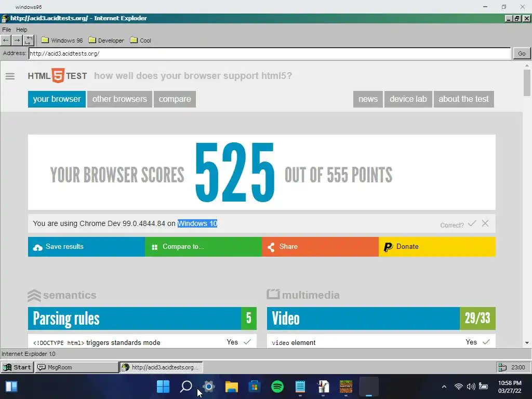Viewport: 532px width, 399px height.
Task: Open the 'news' tab
Action: pyautogui.click(x=368, y=99)
